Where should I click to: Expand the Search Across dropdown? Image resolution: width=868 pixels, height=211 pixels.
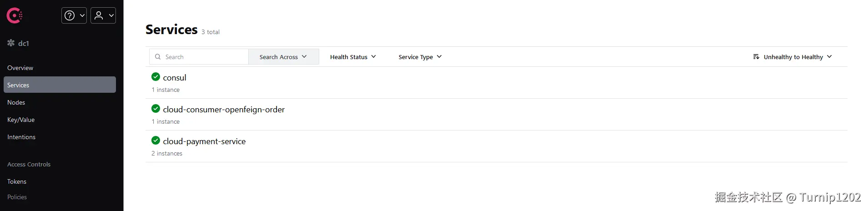point(283,57)
